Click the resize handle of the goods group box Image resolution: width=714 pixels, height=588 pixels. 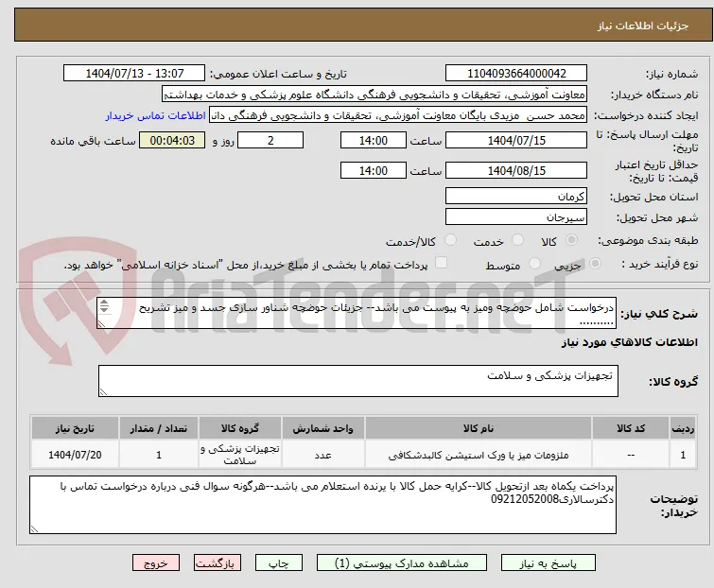click(x=103, y=392)
